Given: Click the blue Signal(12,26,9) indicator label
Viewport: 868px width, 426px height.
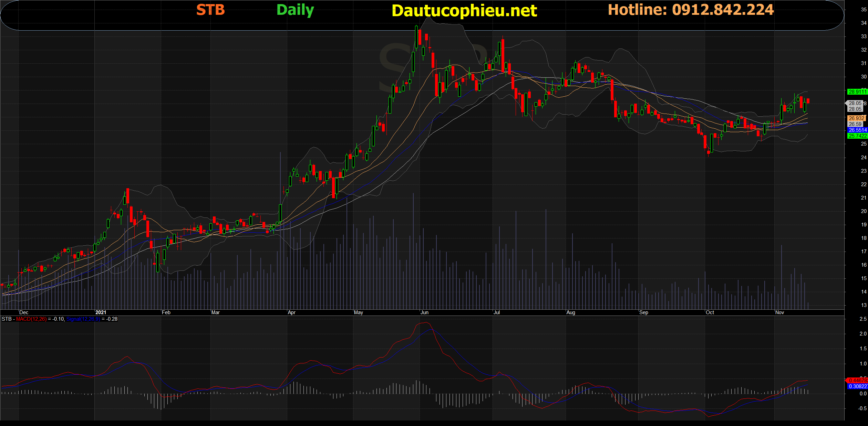Looking at the screenshot, I should click(x=83, y=319).
